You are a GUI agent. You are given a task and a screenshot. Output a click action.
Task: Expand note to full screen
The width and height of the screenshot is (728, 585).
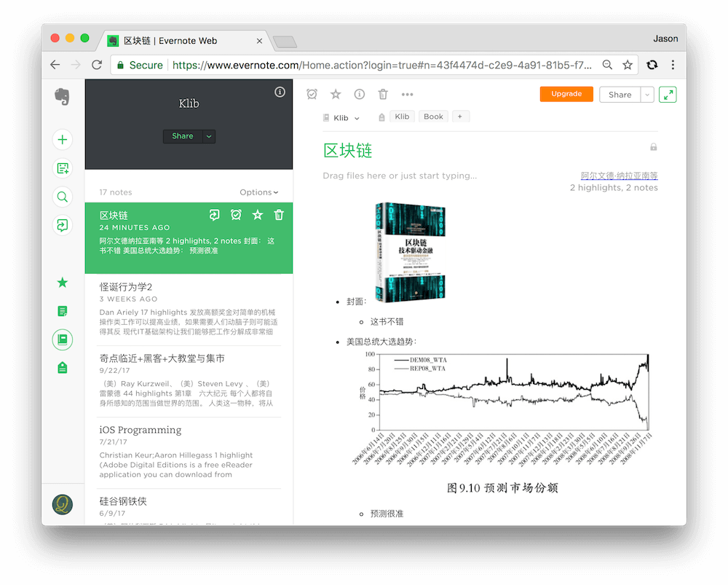tap(668, 95)
